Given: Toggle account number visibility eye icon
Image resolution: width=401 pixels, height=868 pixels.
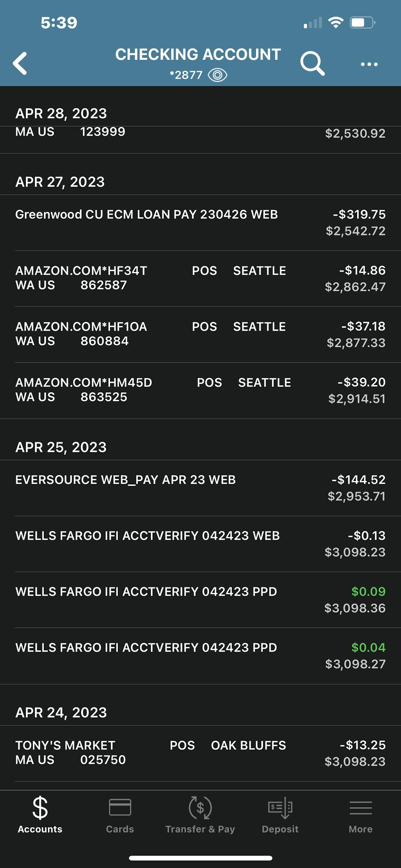Looking at the screenshot, I should (217, 75).
